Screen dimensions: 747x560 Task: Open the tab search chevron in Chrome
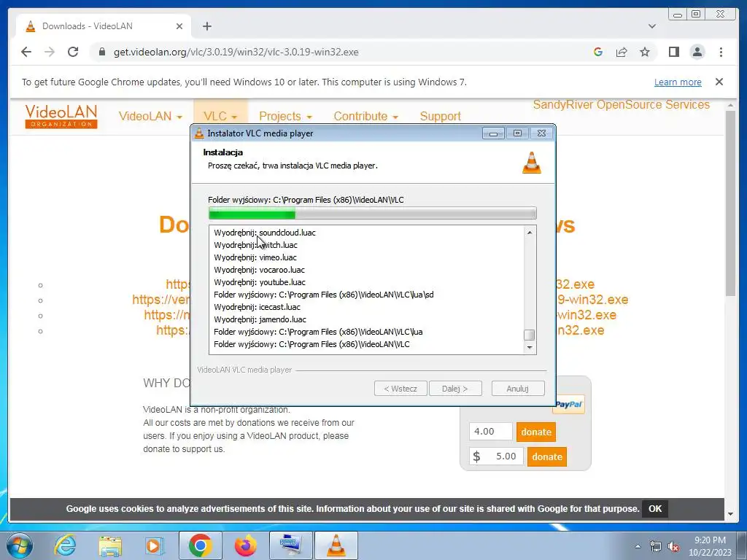pos(652,26)
